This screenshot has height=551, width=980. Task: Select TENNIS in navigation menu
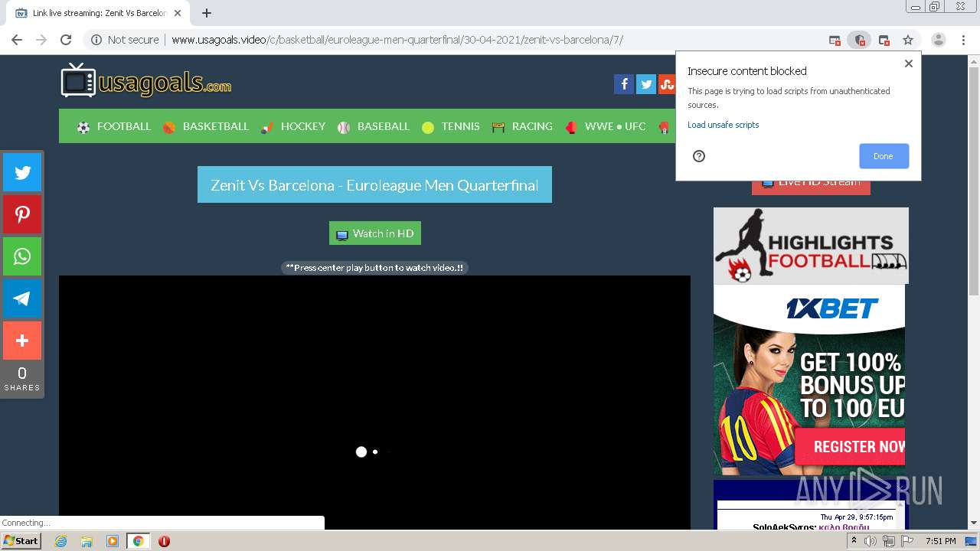tap(451, 126)
